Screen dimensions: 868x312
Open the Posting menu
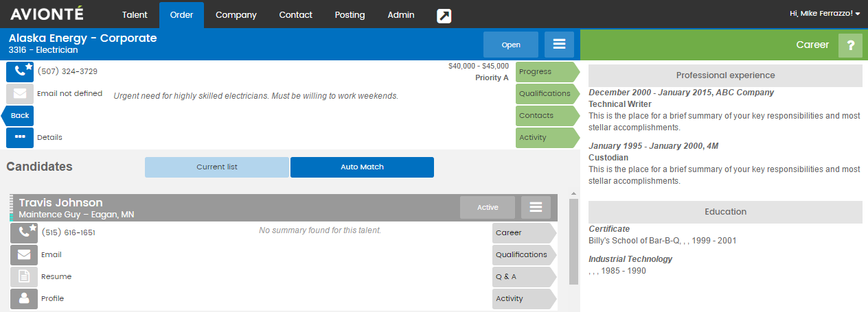pos(350,14)
